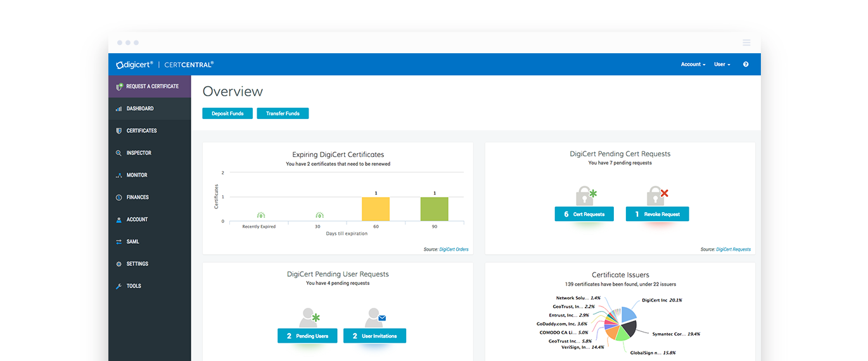
Task: Click the COMODO CA Li... 5.0% label
Action: tap(563, 332)
